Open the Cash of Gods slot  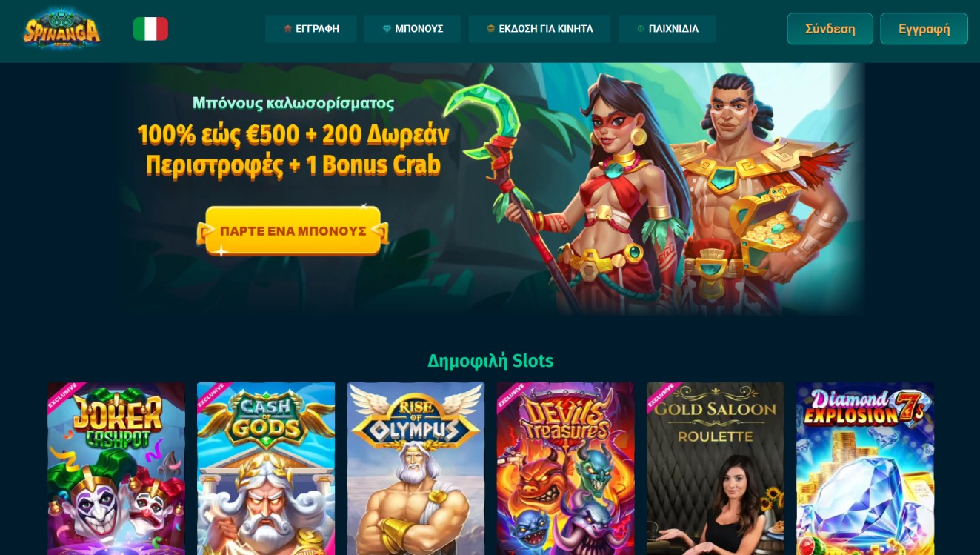pyautogui.click(x=266, y=468)
